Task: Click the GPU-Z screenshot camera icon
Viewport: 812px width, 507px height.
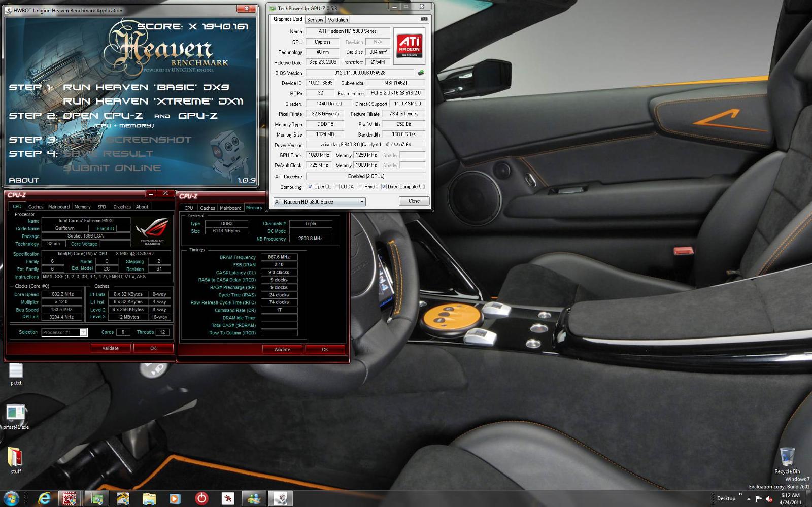Action: 424,19
